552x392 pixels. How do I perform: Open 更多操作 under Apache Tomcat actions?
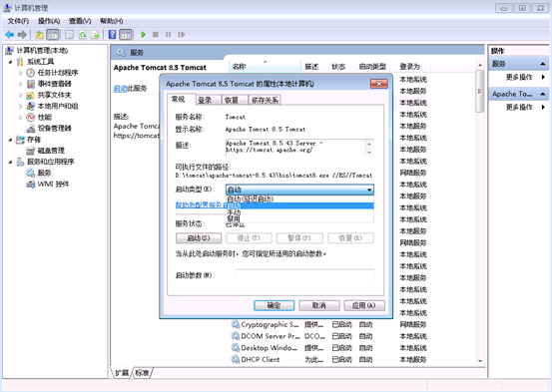click(519, 107)
